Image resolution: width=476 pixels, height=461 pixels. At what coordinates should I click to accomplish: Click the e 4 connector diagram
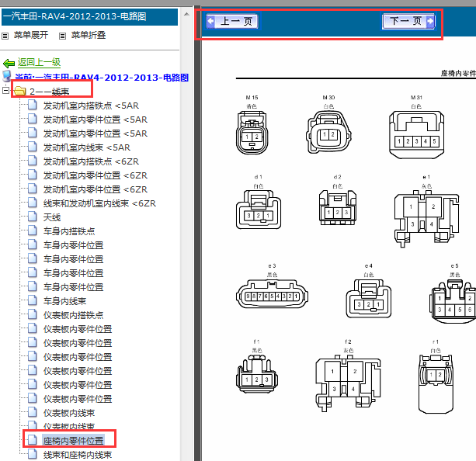coord(369,299)
